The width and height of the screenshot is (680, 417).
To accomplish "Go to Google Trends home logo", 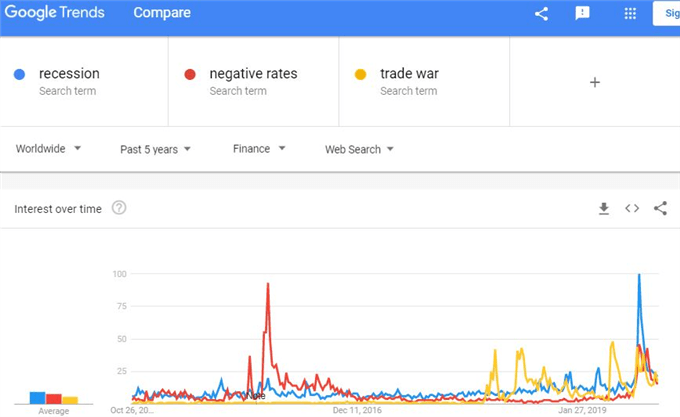I will click(x=55, y=12).
